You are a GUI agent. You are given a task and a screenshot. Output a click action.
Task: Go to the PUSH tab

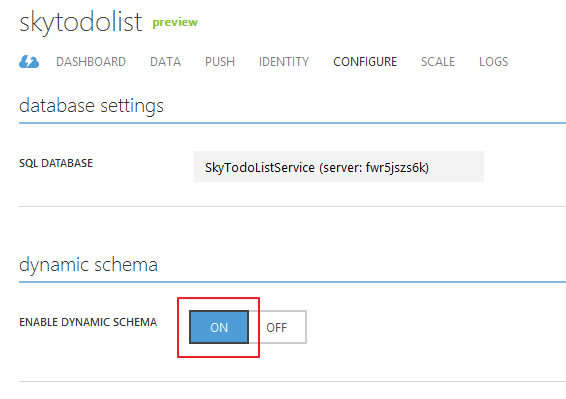point(220,62)
